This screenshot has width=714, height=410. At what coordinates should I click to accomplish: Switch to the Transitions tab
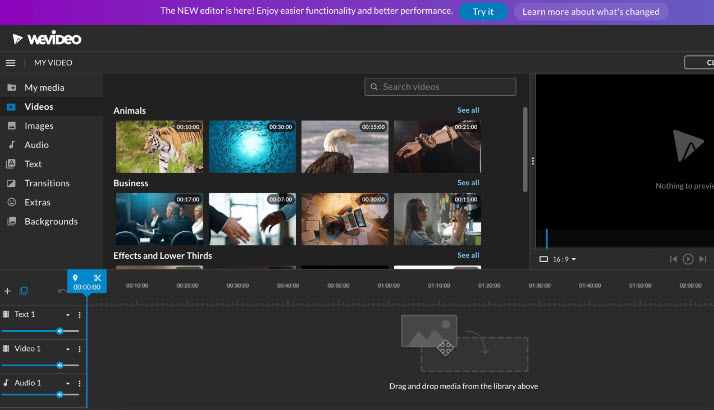click(47, 183)
